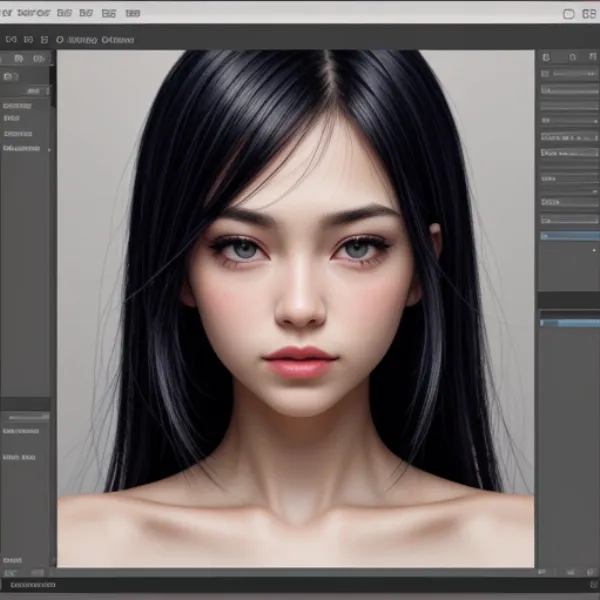The image size is (600, 600).
Task: Click the middle icon heading the right panel
Action: [570, 58]
